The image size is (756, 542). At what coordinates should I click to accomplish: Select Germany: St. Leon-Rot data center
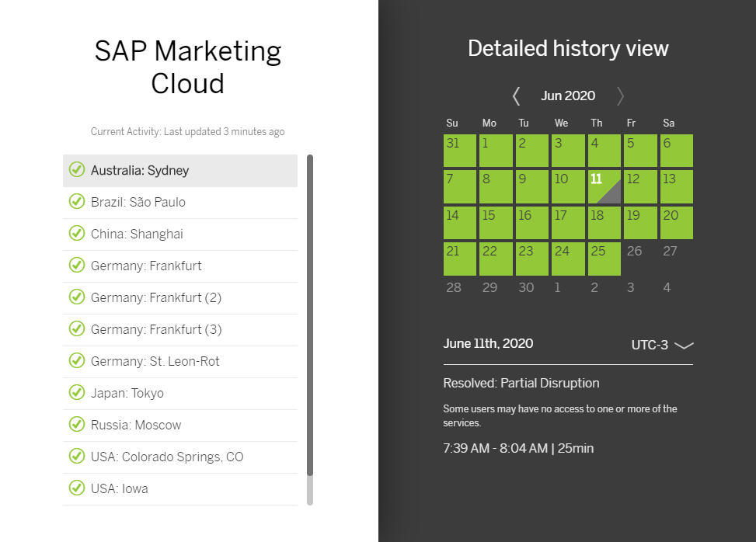(x=180, y=361)
